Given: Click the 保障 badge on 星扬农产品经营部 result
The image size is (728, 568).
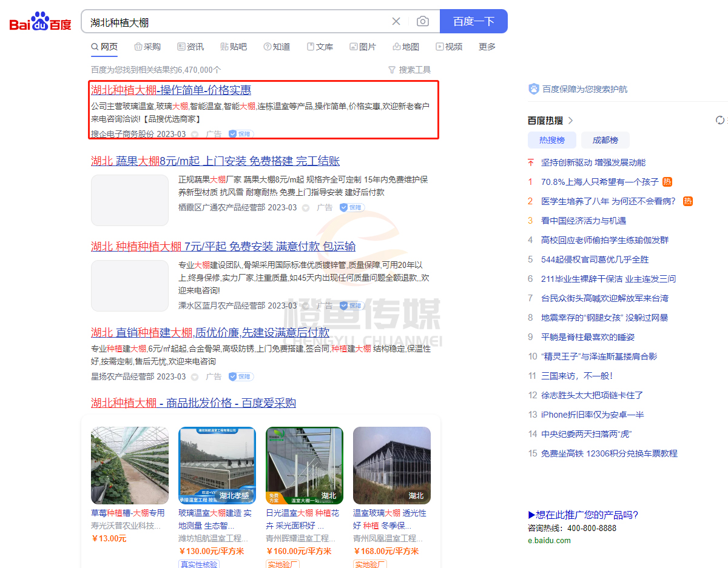Looking at the screenshot, I should [x=241, y=376].
